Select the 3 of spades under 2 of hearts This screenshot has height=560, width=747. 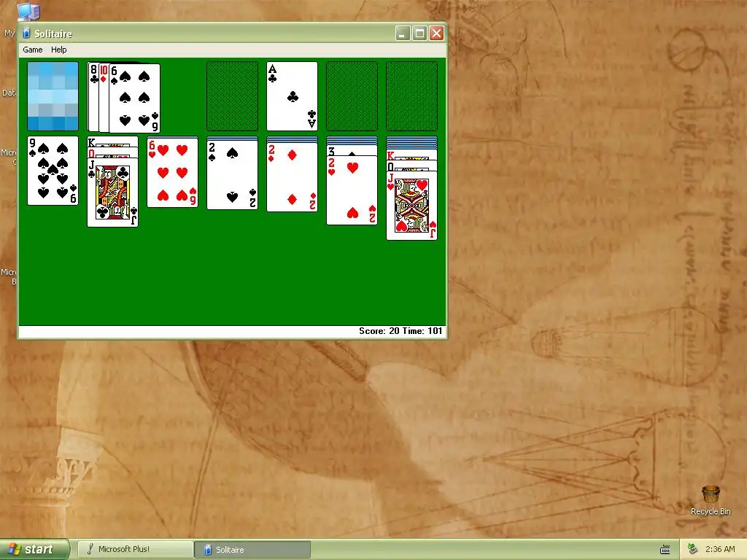[352, 150]
